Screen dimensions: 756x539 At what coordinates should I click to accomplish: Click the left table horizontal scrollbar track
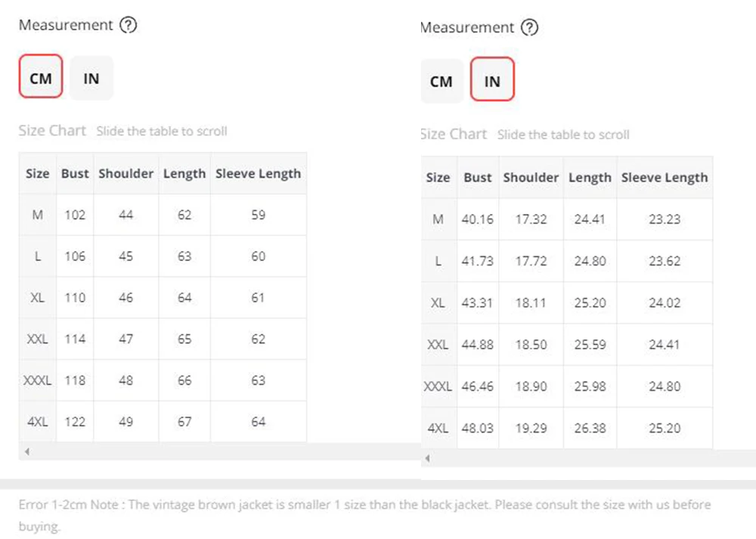click(220, 452)
